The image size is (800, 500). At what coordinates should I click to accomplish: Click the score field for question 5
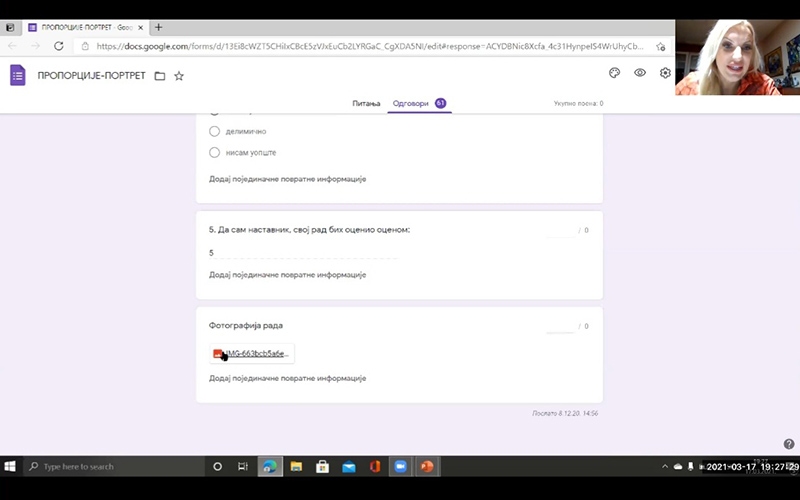pos(560,230)
